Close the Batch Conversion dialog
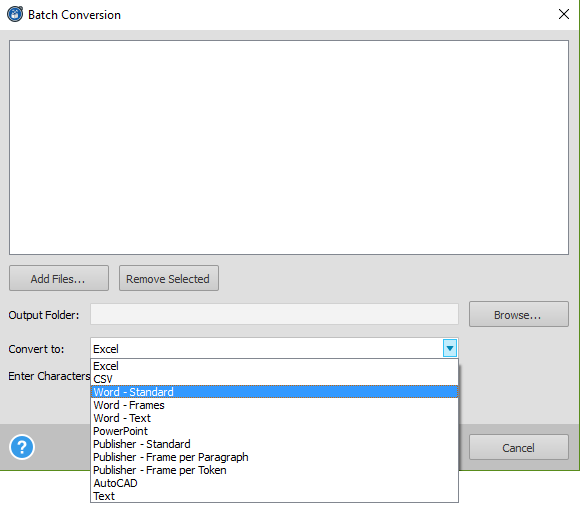 pyautogui.click(x=564, y=14)
